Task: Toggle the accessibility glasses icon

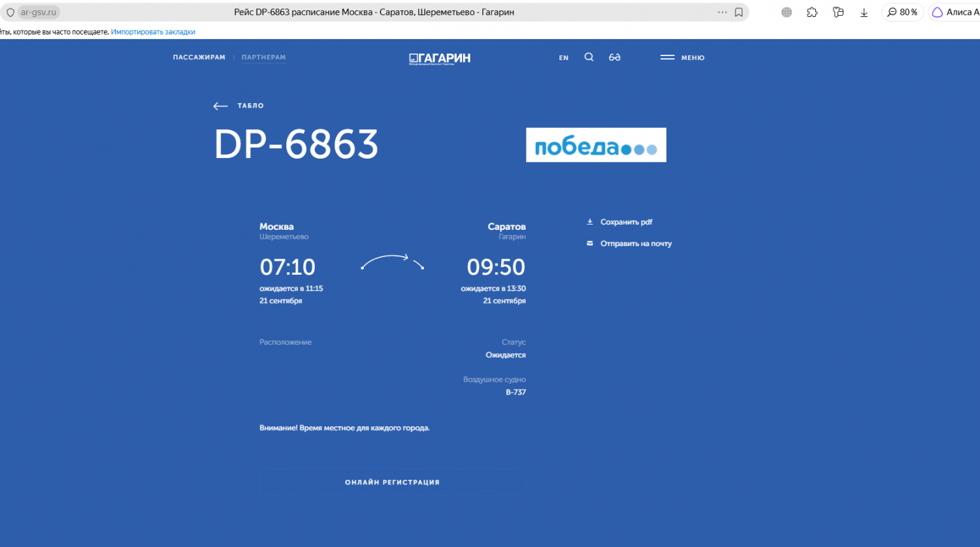Action: click(615, 57)
